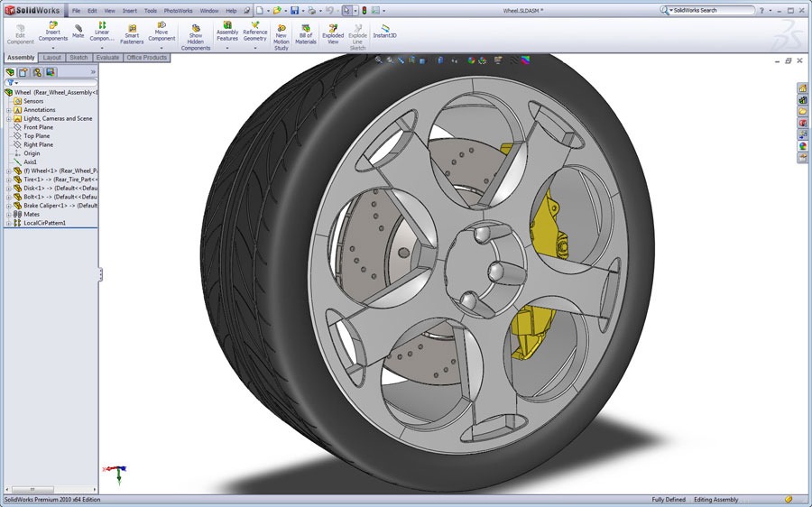Toggle the Instant3D mode
812x507 pixels.
pos(385,32)
